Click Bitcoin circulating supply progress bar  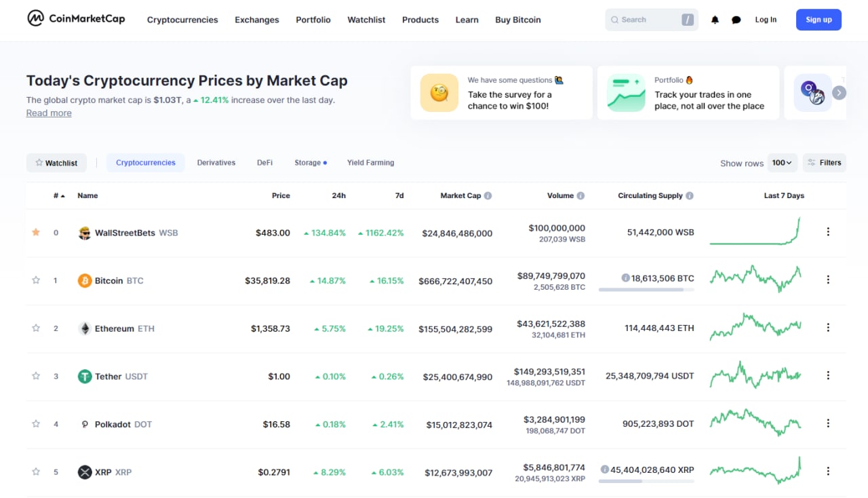point(646,290)
